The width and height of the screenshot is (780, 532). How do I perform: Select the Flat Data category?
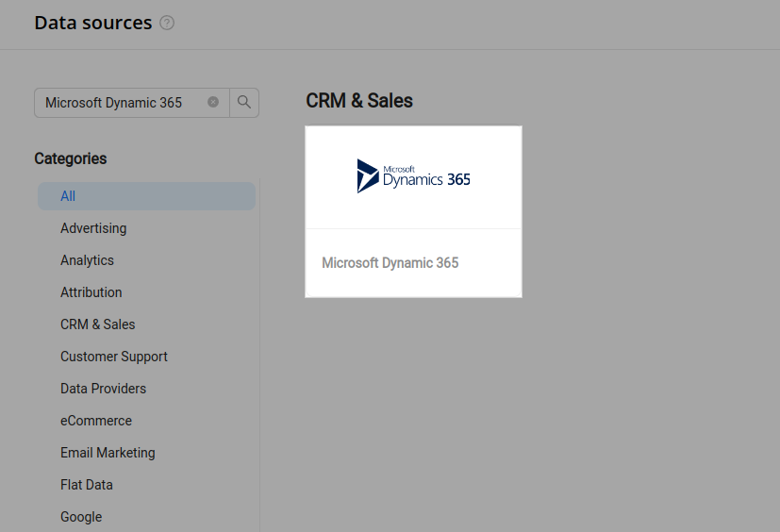coord(87,485)
